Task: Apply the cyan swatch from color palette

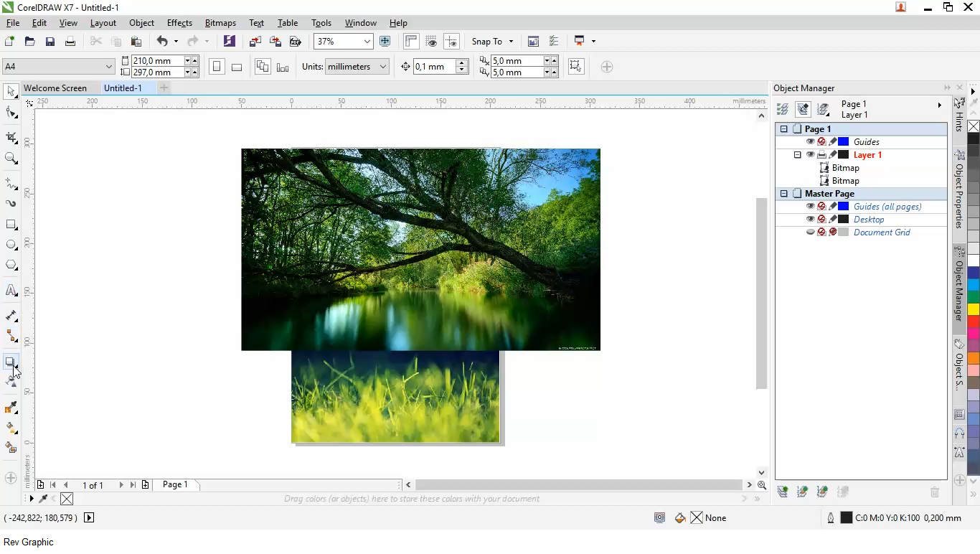Action: [974, 285]
